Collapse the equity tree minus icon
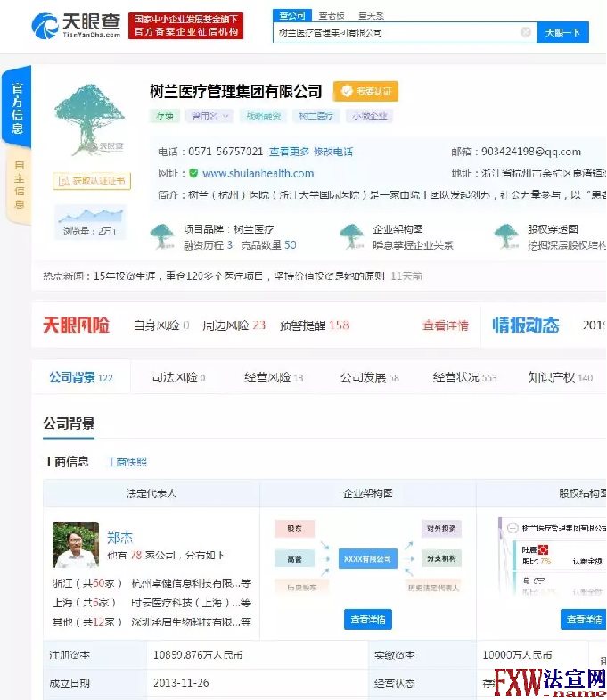This screenshot has width=607, height=700. coord(513,529)
